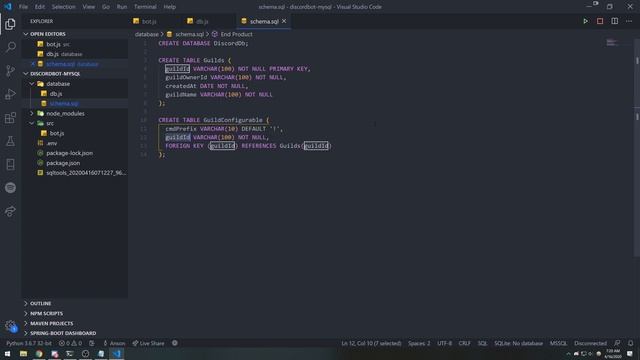Open the Manage gear icon
Screen dimensions: 640x360
10,326
